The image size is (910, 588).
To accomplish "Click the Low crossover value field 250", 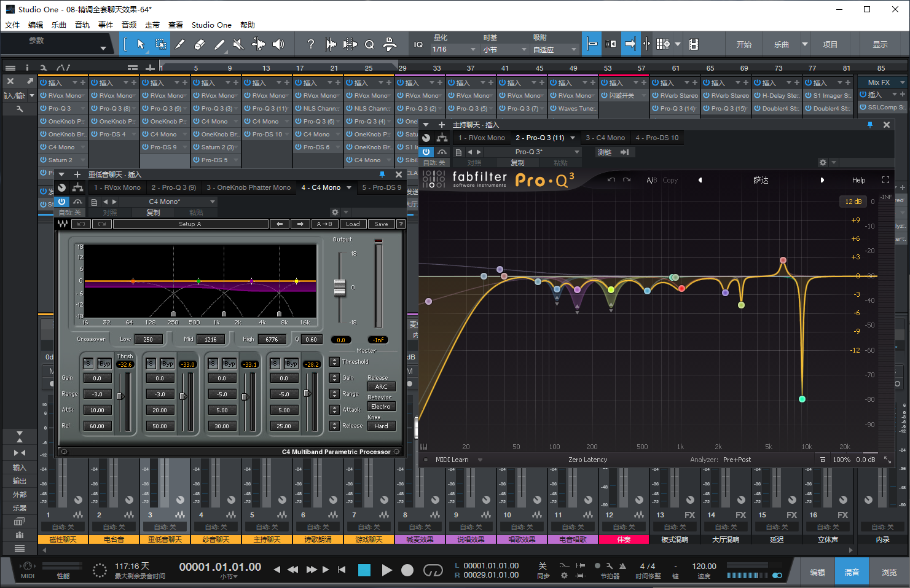I will pos(148,339).
